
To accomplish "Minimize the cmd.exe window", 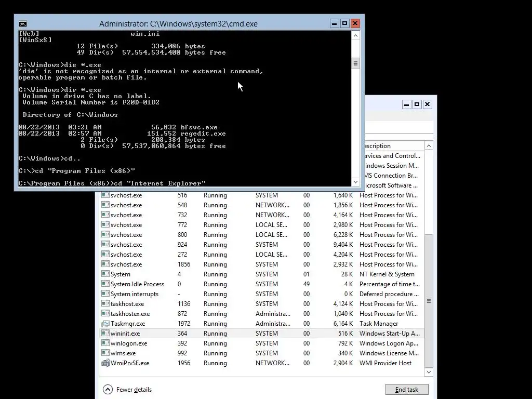I will (x=334, y=23).
